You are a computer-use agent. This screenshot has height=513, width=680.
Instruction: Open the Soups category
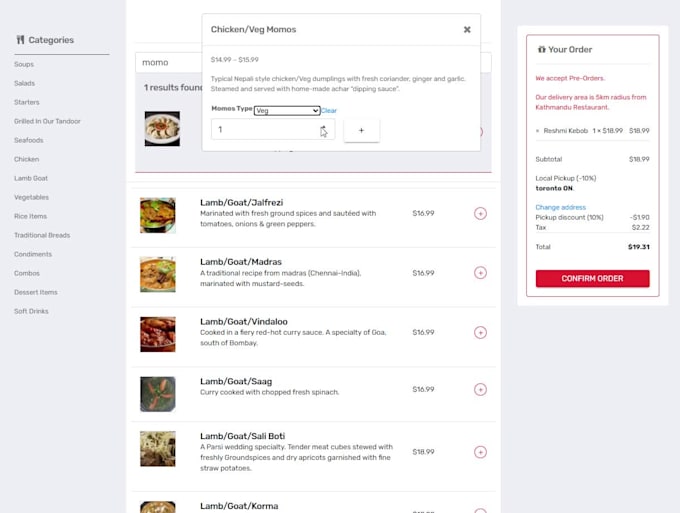point(24,64)
